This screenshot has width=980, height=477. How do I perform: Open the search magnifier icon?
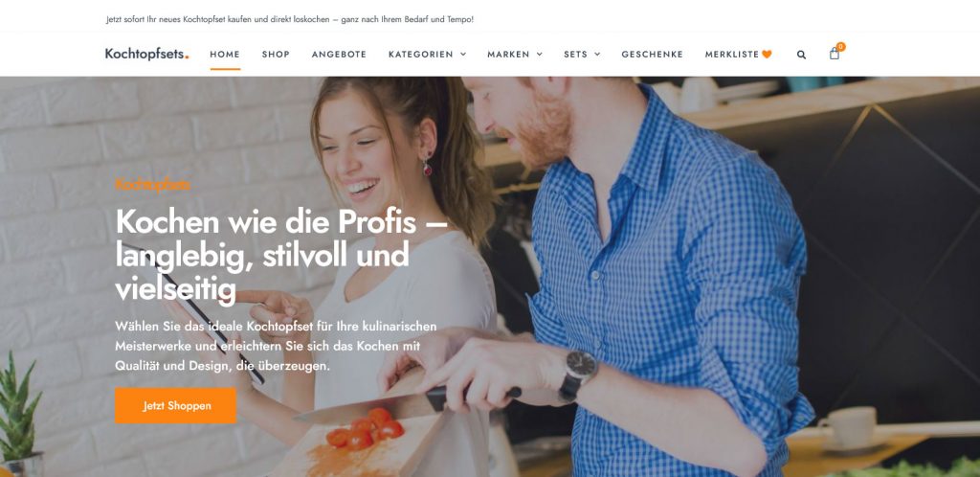click(x=801, y=55)
